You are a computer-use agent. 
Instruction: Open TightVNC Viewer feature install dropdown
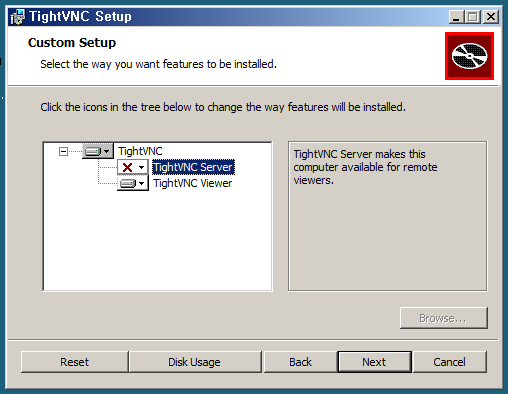pyautogui.click(x=132, y=183)
